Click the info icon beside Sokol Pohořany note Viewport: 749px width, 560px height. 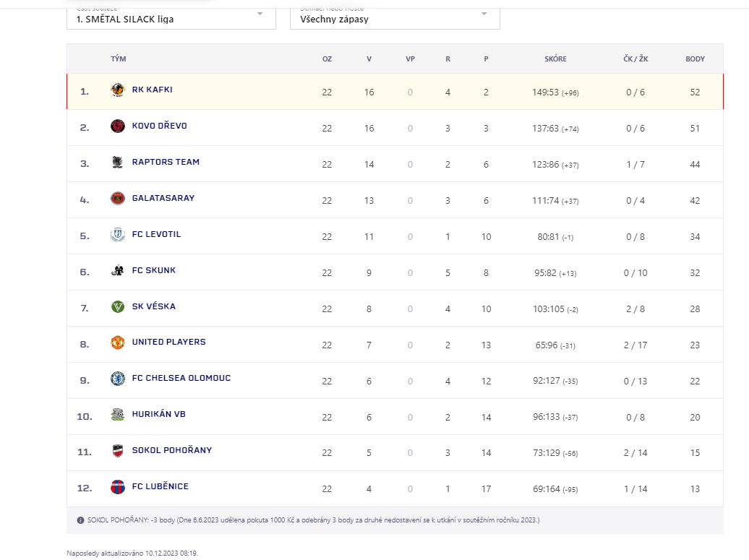pos(80,520)
